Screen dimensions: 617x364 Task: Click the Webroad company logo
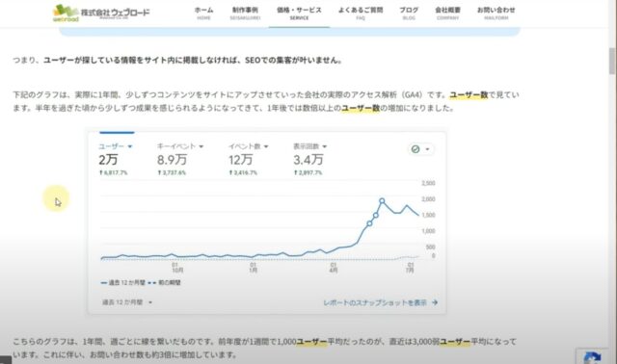[101, 13]
